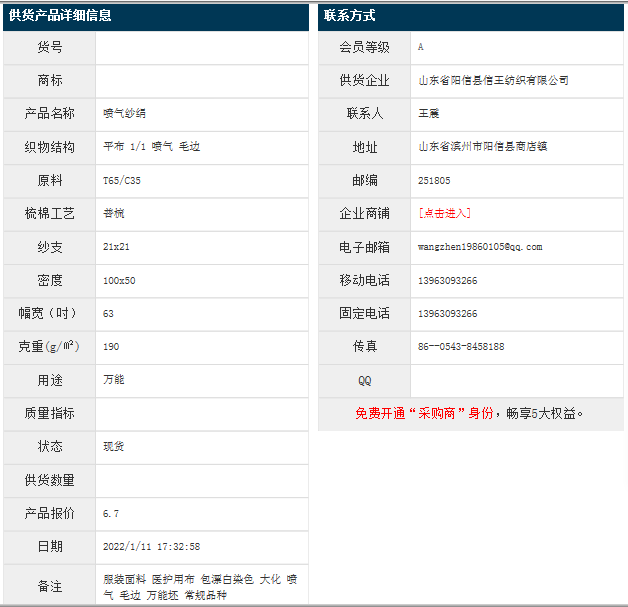Click the 供货产品详细信息 section header
The image size is (628, 607).
tap(60, 15)
